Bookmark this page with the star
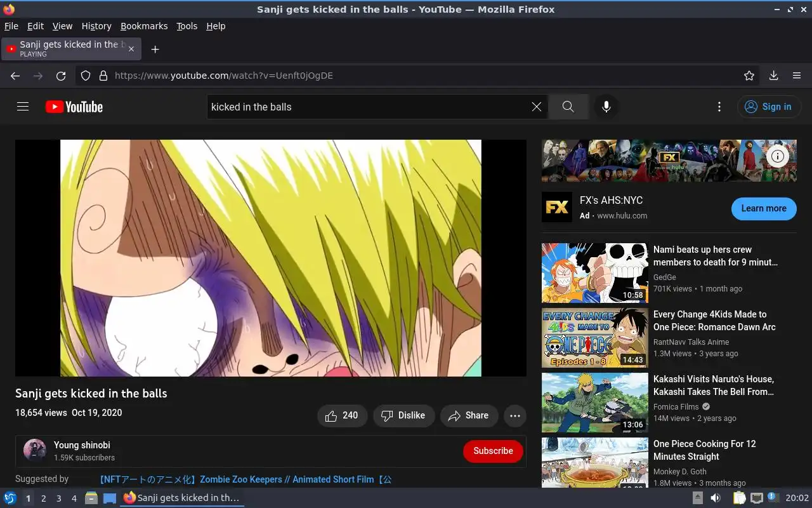Viewport: 812px width, 508px height. (749, 76)
